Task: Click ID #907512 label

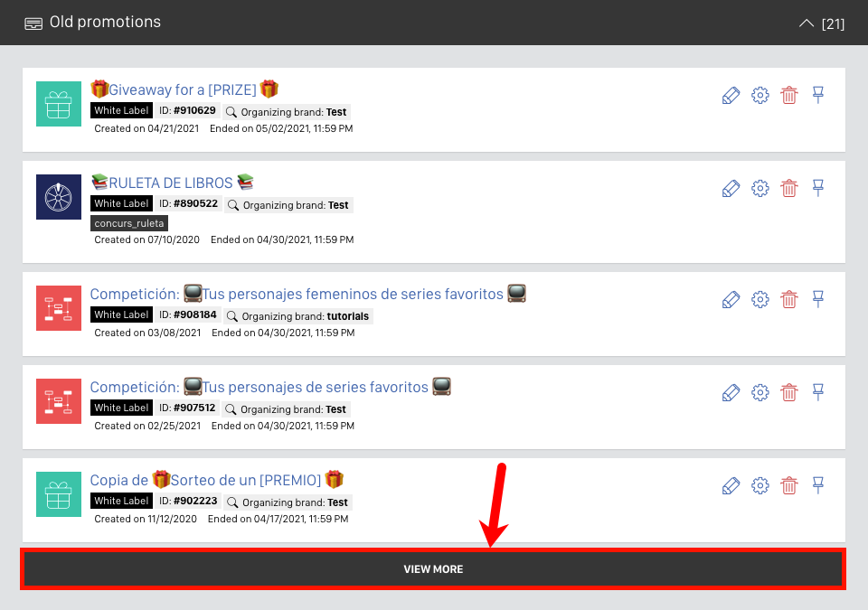Action: [188, 408]
